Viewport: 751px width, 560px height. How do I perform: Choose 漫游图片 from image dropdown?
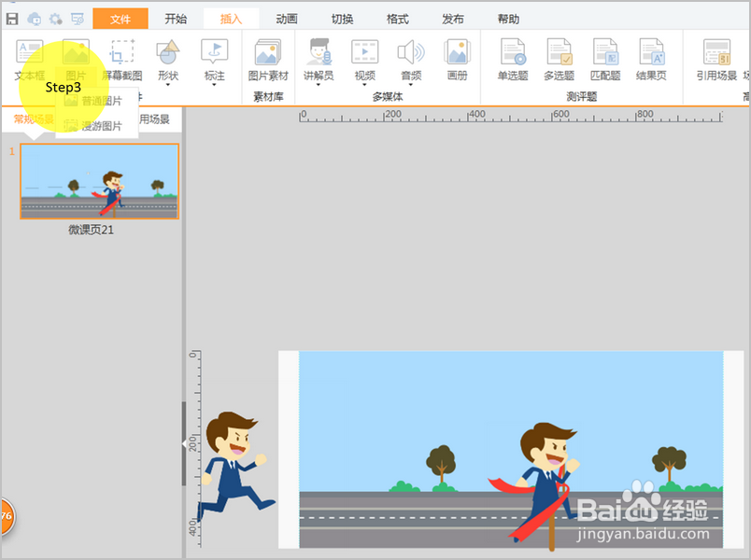tap(97, 126)
